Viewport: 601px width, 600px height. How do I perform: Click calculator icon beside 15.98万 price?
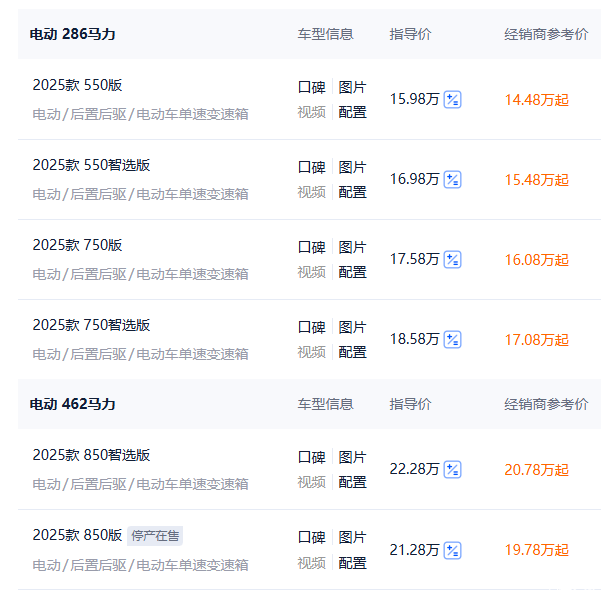coord(452,99)
